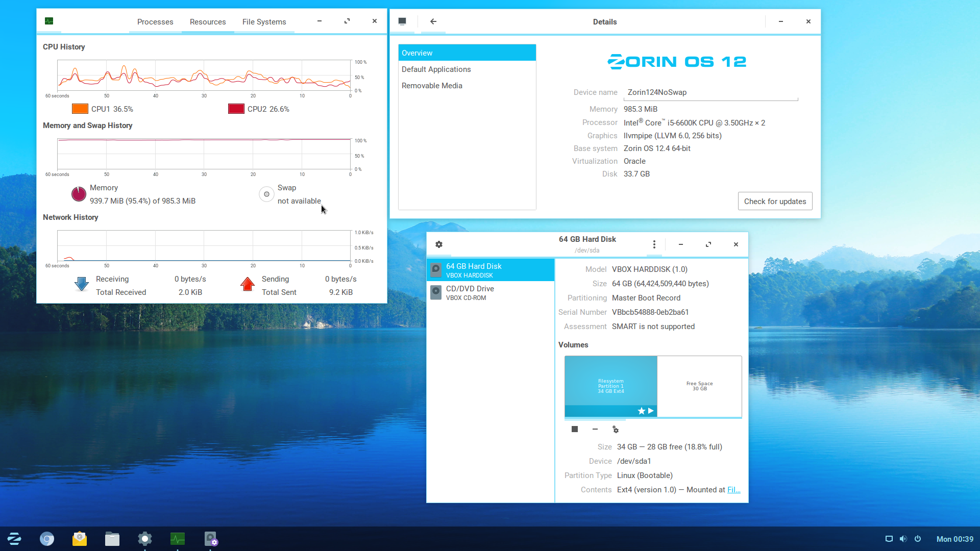Select the CD/DVD Drive entry

[491, 292]
